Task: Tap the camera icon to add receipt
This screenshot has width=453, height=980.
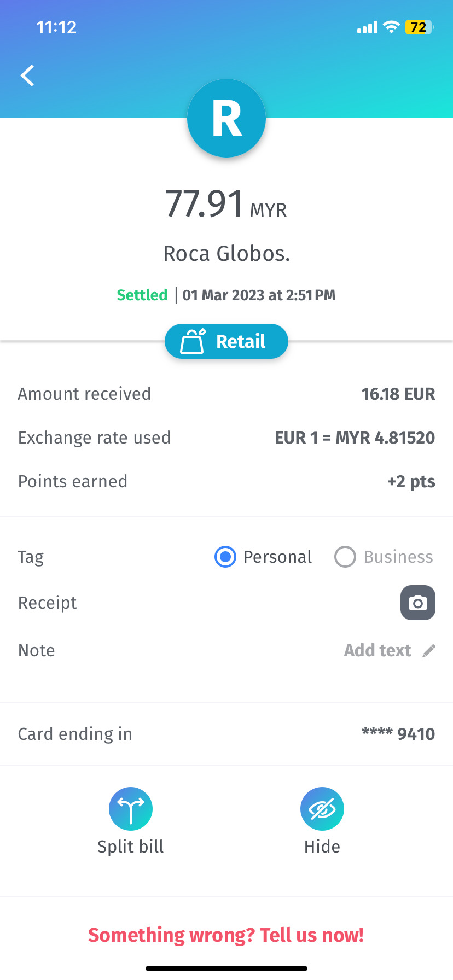Action: [417, 603]
